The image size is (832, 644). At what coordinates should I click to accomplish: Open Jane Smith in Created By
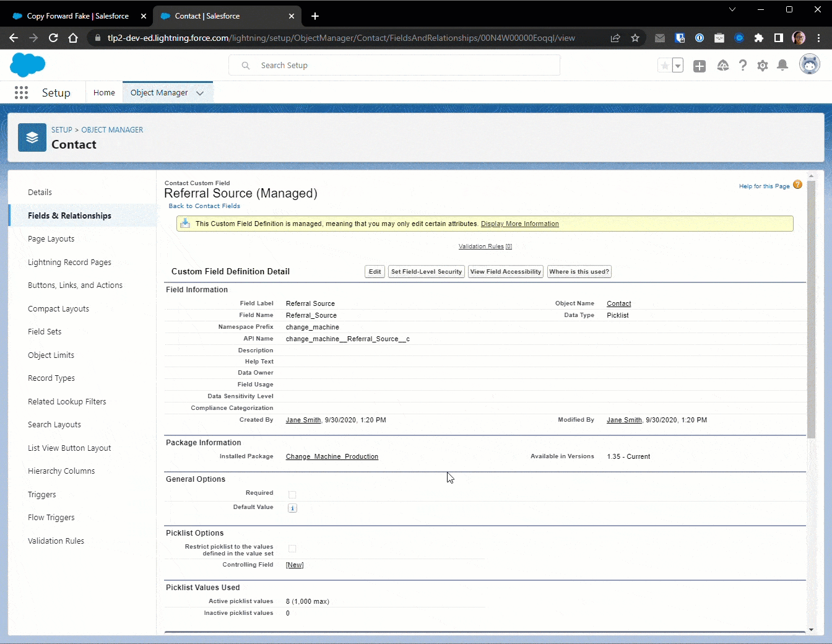pyautogui.click(x=303, y=420)
